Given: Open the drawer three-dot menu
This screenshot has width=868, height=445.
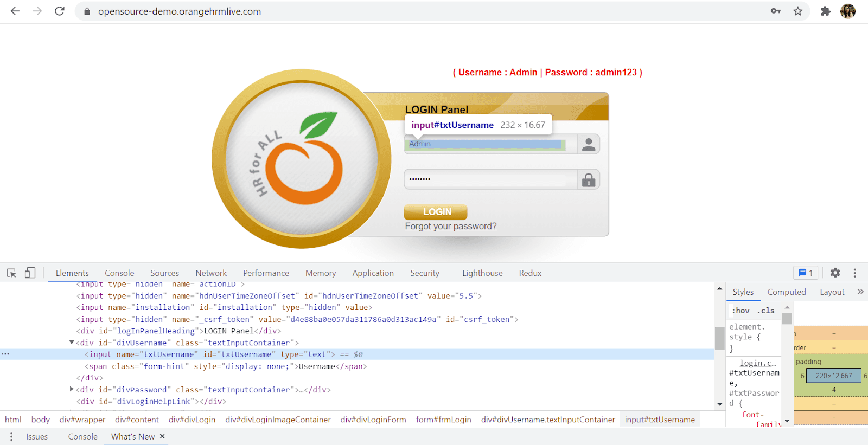Looking at the screenshot, I should 11,437.
